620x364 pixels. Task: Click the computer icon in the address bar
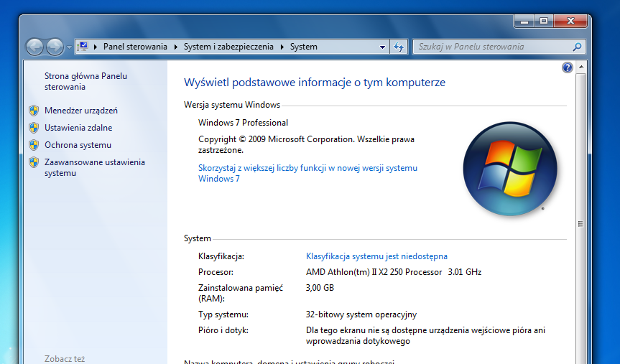[83, 47]
